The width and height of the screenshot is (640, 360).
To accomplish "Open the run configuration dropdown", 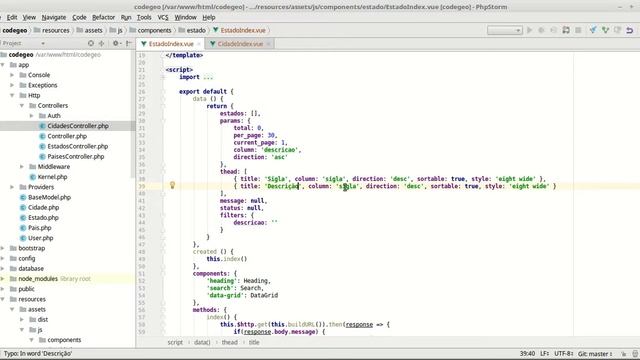I will 504,30.
